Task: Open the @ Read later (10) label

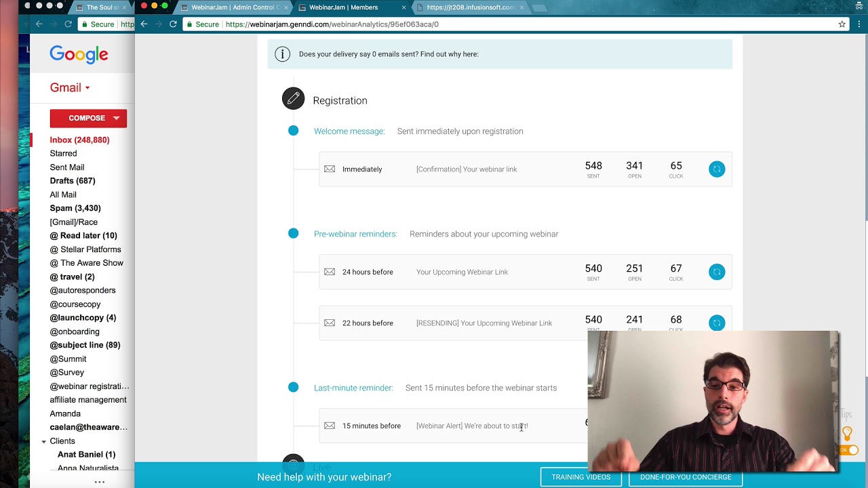Action: (x=83, y=236)
